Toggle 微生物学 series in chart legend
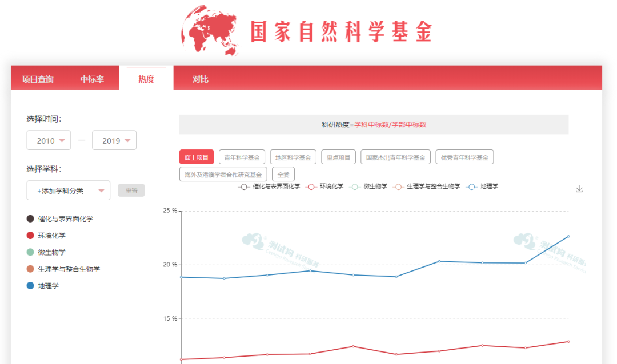Image resolution: width=617 pixels, height=364 pixels. click(x=368, y=187)
